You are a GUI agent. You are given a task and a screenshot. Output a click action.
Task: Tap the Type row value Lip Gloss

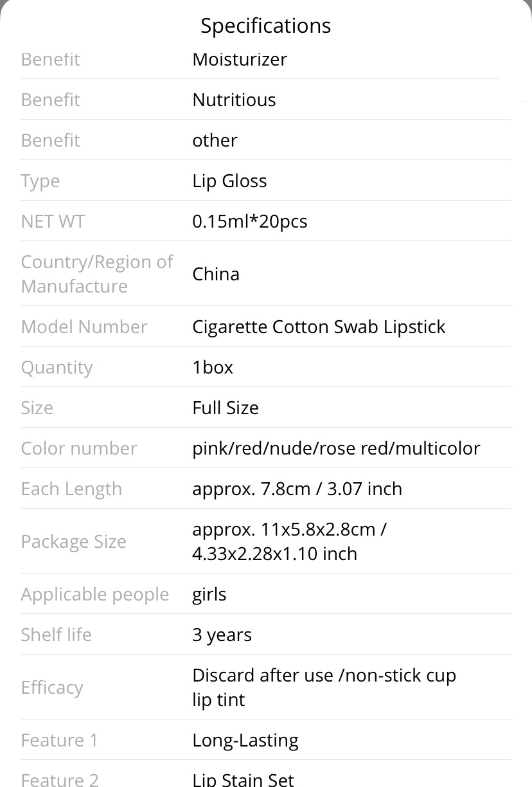(229, 181)
